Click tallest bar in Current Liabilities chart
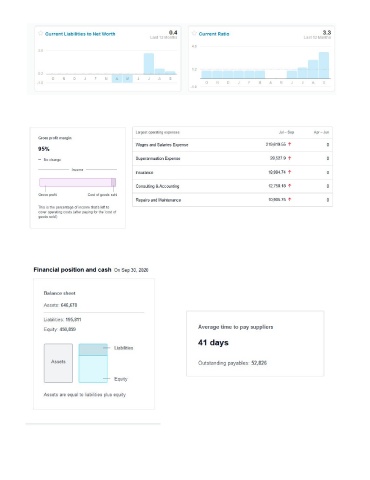The height and width of the screenshot is (480, 370). pos(149,64)
